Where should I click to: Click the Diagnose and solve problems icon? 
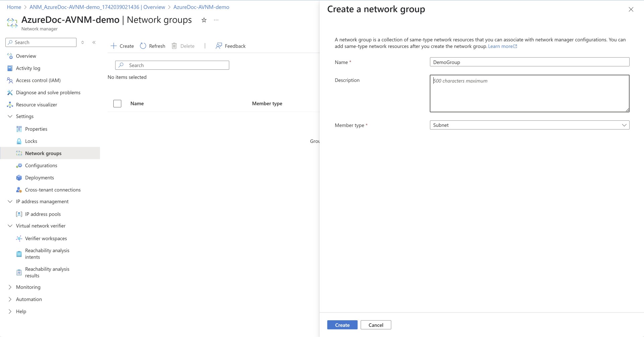10,93
